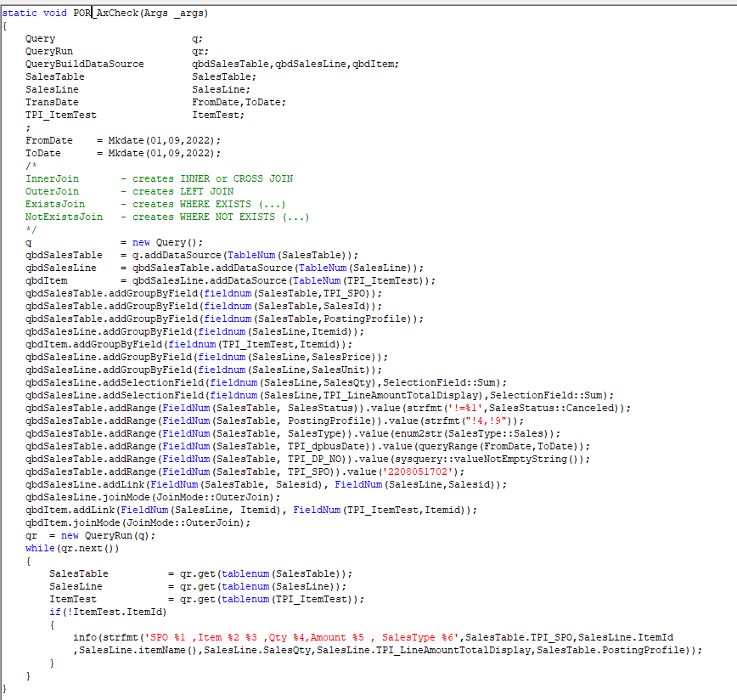The image size is (737, 700).
Task: Click the comment 'NotExistsJoin' line
Action: coord(167,217)
